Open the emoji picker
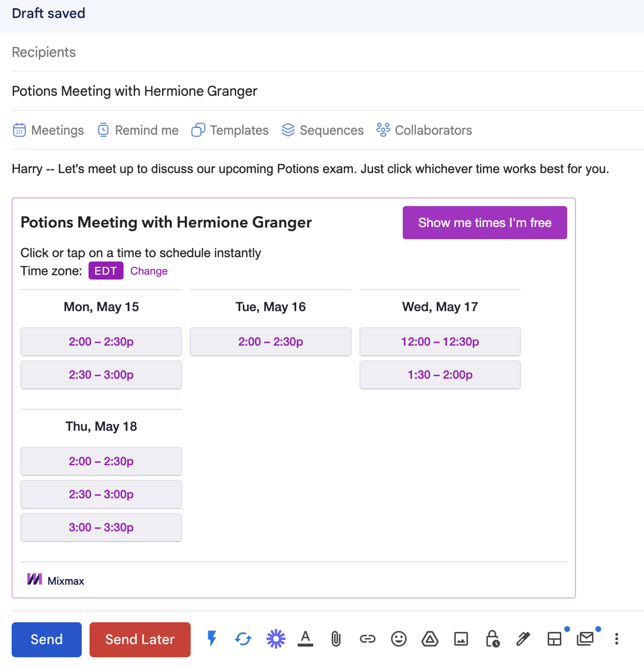This screenshot has width=644, height=666. tap(398, 639)
